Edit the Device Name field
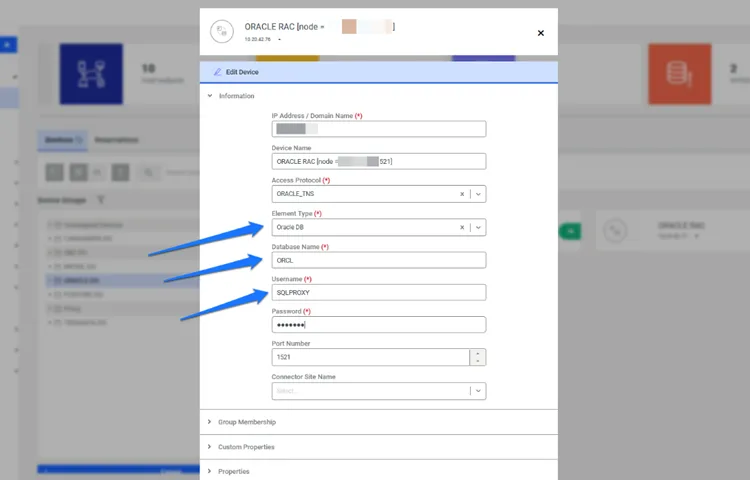Image resolution: width=750 pixels, height=480 pixels. pos(379,162)
